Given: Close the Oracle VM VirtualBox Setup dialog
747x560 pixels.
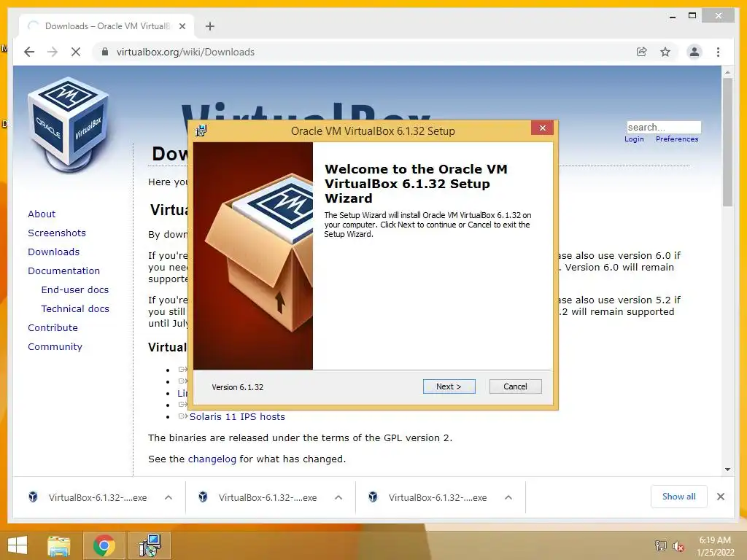Looking at the screenshot, I should pos(542,128).
